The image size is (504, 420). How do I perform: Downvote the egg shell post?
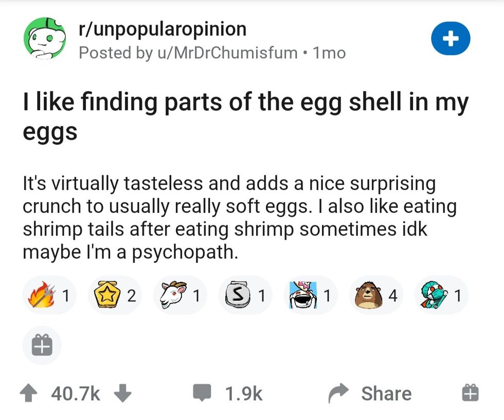(122, 393)
